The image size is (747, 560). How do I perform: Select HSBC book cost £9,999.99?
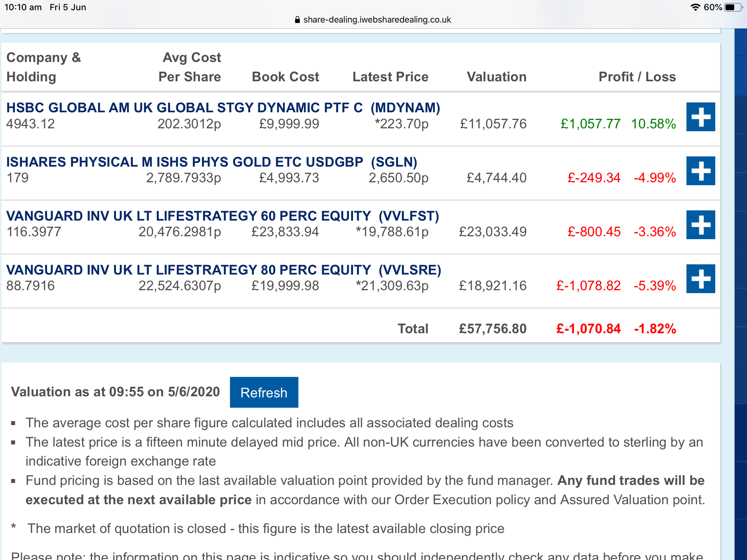(x=289, y=124)
